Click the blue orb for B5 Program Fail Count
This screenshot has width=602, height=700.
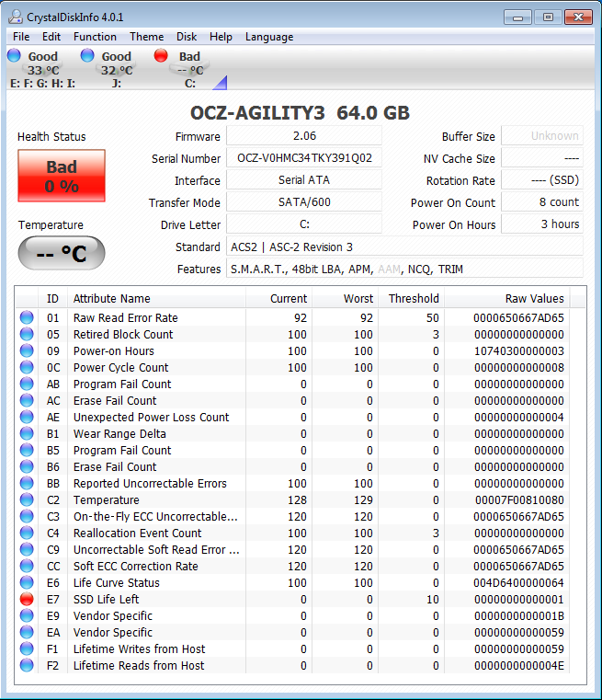click(27, 450)
